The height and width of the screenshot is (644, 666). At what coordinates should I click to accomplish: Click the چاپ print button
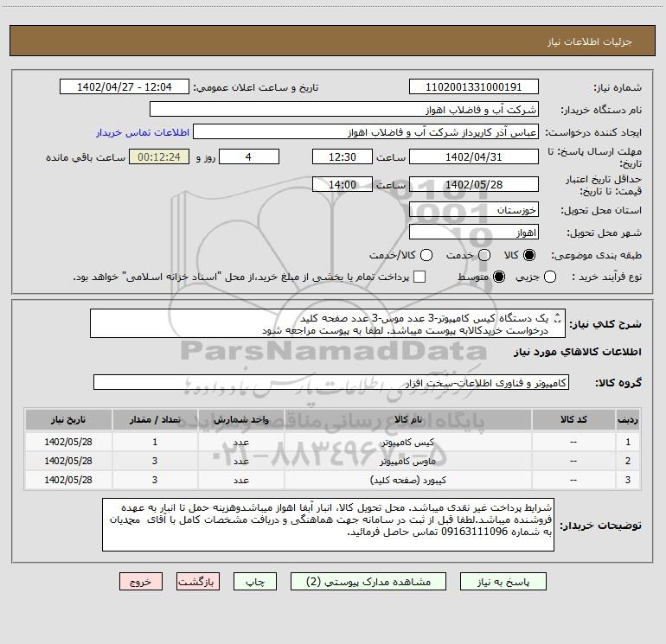(255, 582)
